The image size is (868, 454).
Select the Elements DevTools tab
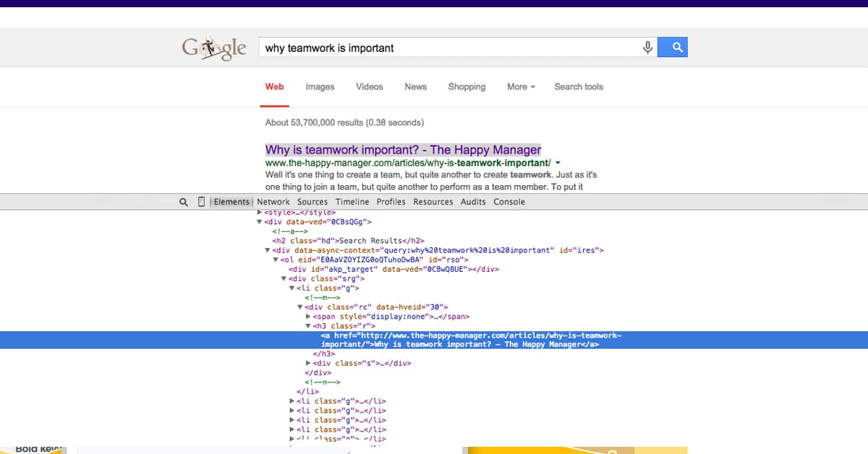pyautogui.click(x=231, y=202)
